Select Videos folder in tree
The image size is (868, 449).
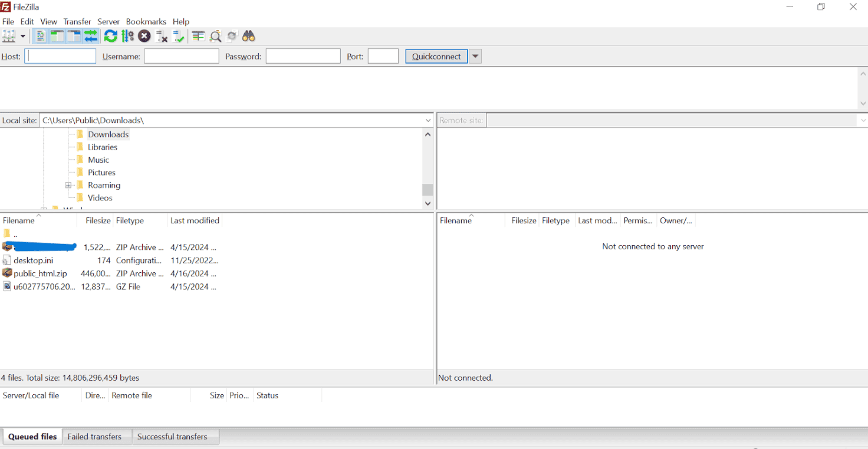click(x=100, y=198)
